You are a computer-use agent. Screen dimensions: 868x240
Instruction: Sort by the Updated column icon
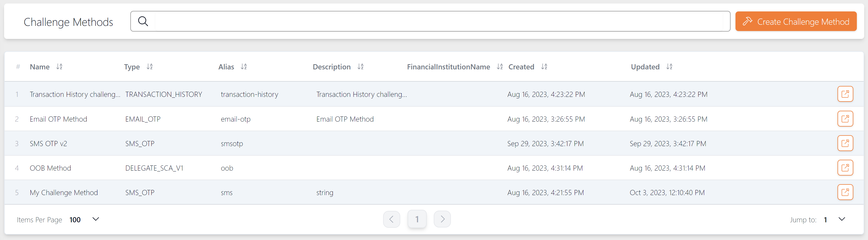pos(669,66)
